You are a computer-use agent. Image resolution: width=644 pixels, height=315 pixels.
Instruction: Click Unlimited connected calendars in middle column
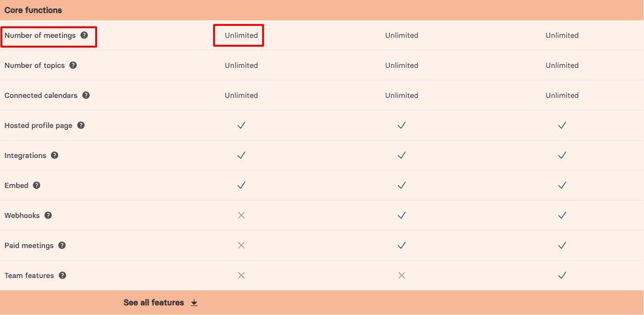coord(401,95)
